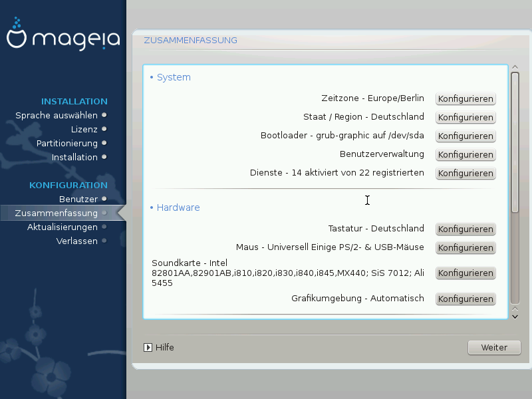
Task: Click the KONFIGURATION sidebar heading
Action: tap(68, 186)
